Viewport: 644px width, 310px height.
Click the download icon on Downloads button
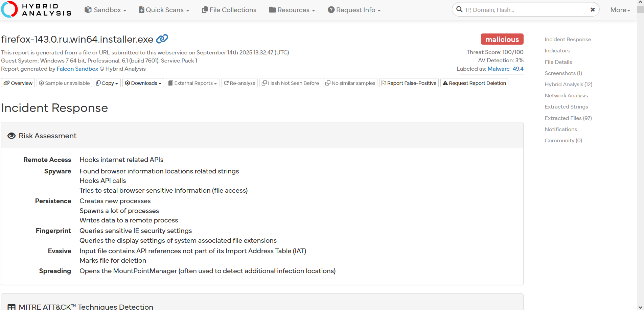[x=128, y=83]
